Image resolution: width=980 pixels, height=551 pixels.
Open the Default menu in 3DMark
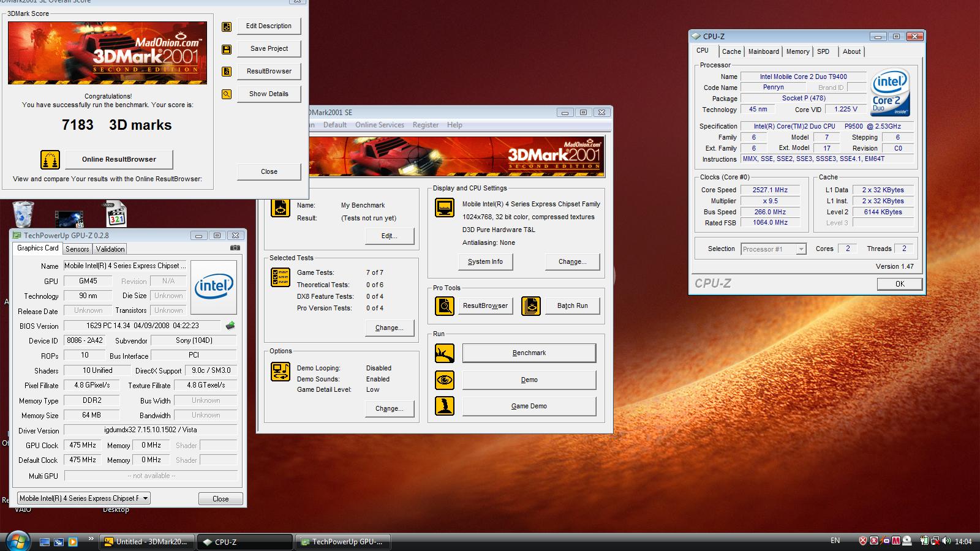335,125
